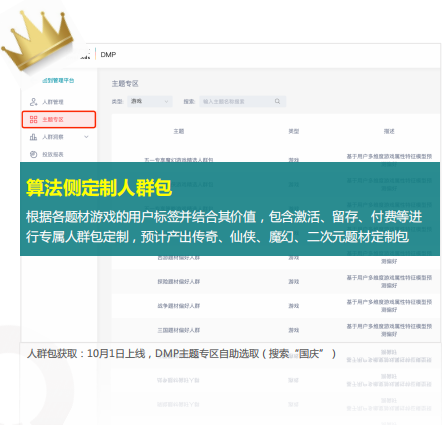Open the 类型 dropdown showing 游戏
The width and height of the screenshot is (442, 425).
150,101
